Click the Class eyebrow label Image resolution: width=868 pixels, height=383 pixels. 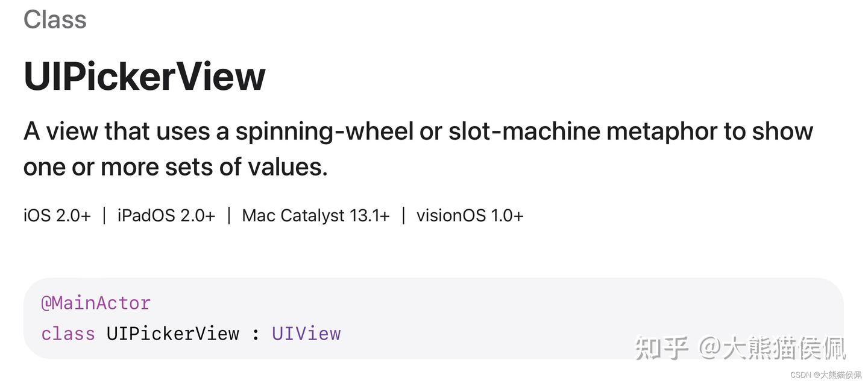[55, 19]
